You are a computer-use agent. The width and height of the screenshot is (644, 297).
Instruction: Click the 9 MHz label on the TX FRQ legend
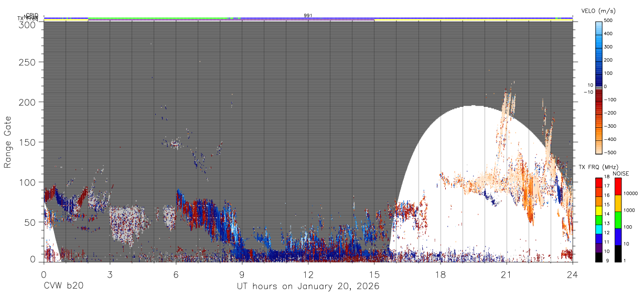tap(606, 260)
